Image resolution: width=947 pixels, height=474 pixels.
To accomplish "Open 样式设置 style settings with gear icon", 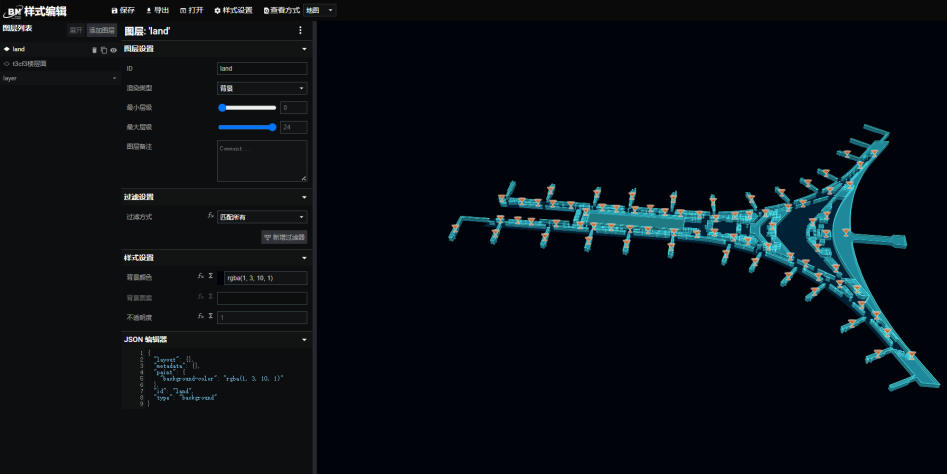I will point(233,10).
